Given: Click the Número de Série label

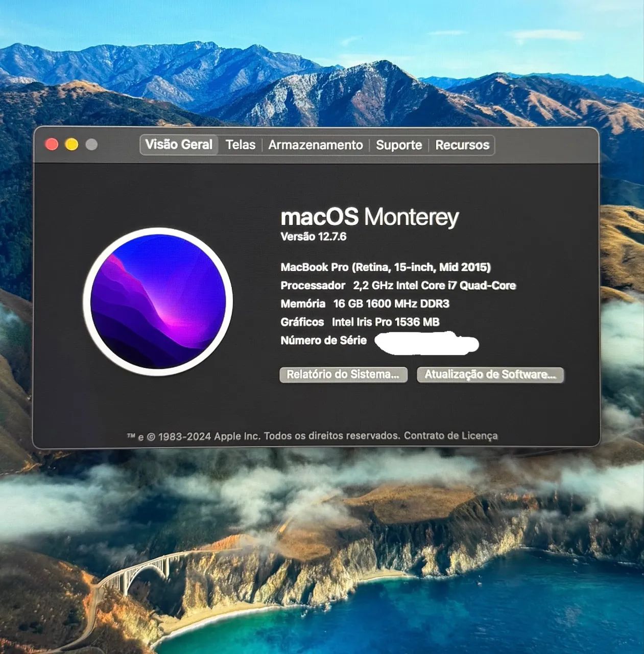Looking at the screenshot, I should (323, 340).
